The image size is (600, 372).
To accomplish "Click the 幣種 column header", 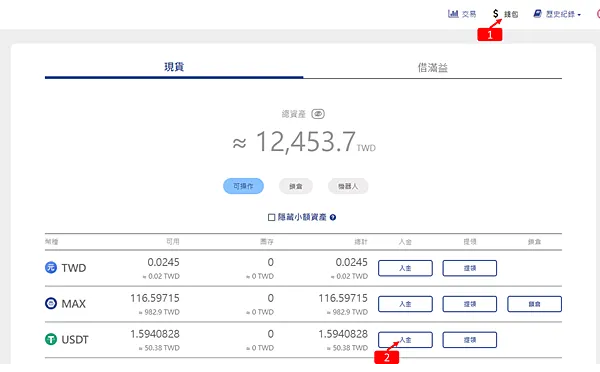I will tap(52, 241).
